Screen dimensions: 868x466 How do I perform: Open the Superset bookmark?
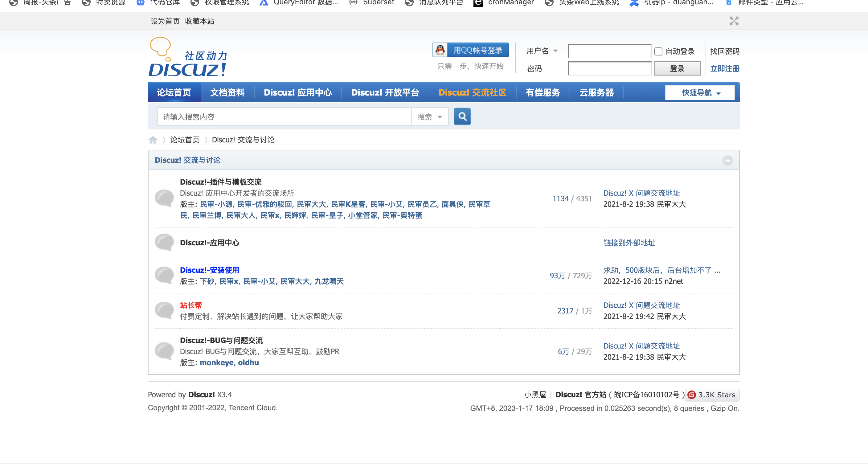click(372, 3)
